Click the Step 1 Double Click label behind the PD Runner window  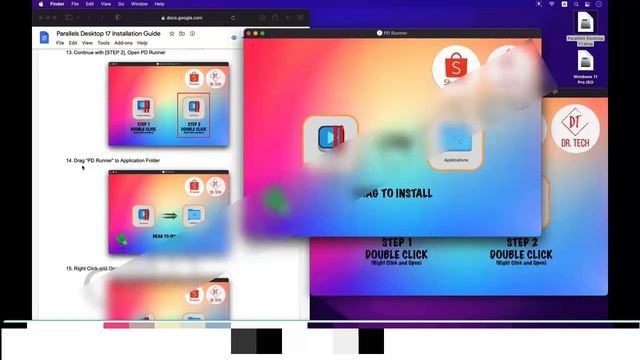(x=396, y=251)
